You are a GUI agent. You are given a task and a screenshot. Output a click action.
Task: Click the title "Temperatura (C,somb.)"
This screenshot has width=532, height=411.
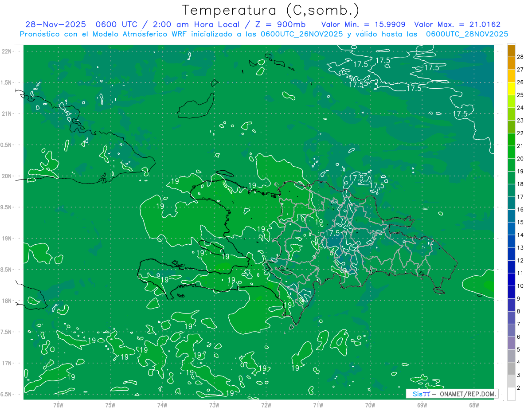[270, 10]
